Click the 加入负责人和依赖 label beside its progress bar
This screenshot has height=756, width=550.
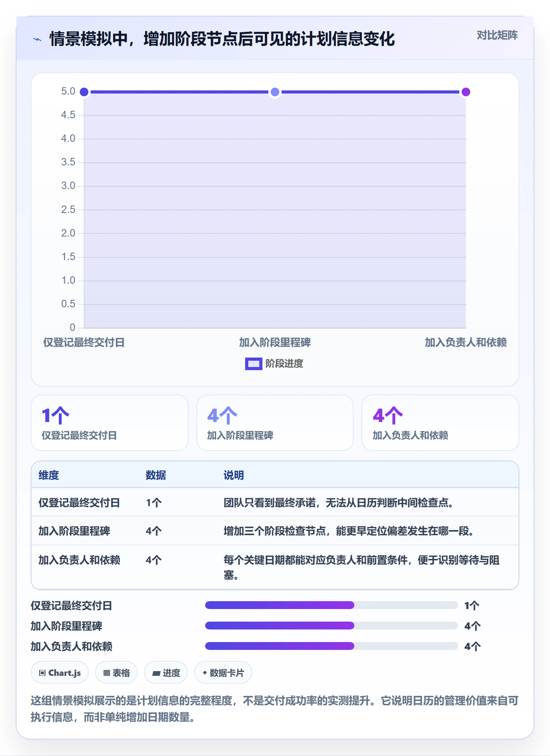71,646
